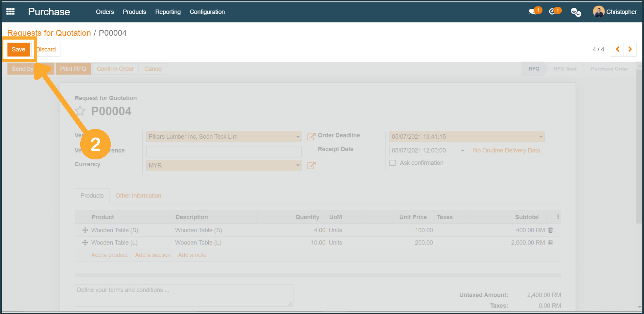Viewport: 644px width, 314px height.
Task: Click the terms and conditions text field
Action: click(x=184, y=295)
